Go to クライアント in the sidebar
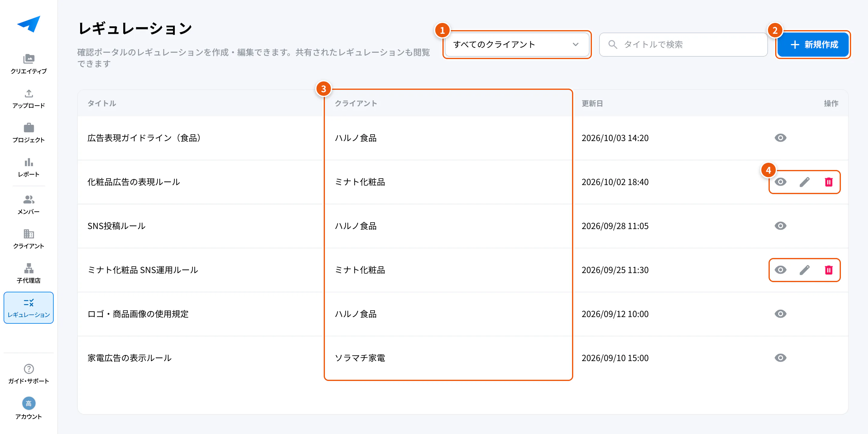 point(29,239)
